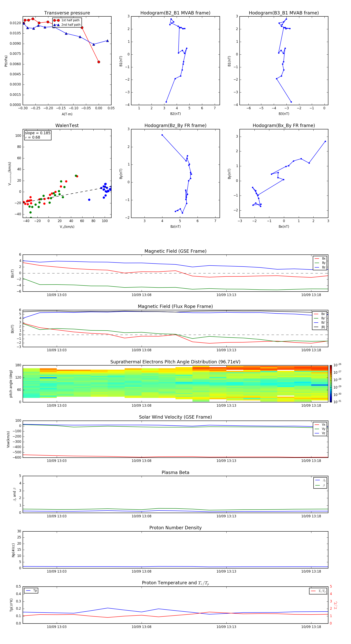Click the "Plasma Beta" plot title
This screenshot has height=644, width=351.
175,472
